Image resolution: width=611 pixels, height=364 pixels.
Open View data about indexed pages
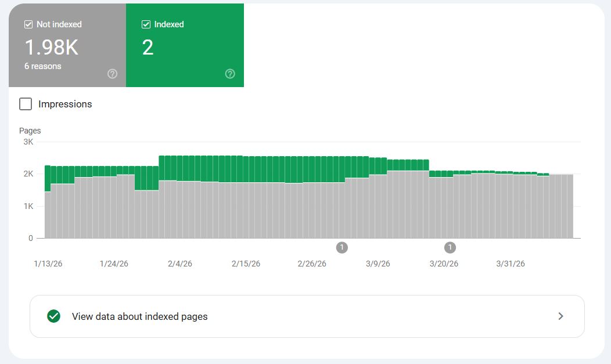(x=139, y=316)
